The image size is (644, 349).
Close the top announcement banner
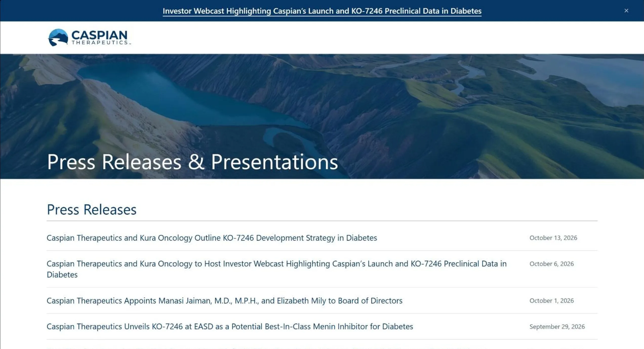626,11
